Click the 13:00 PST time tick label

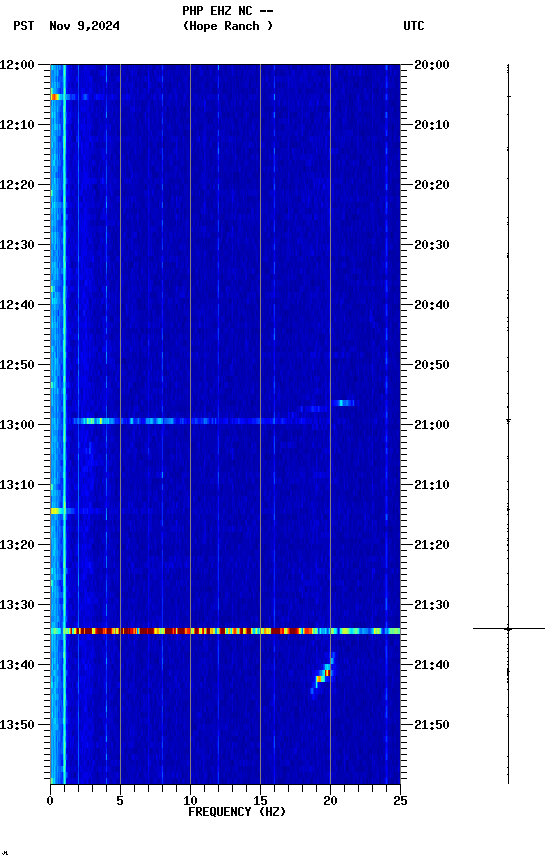17,425
